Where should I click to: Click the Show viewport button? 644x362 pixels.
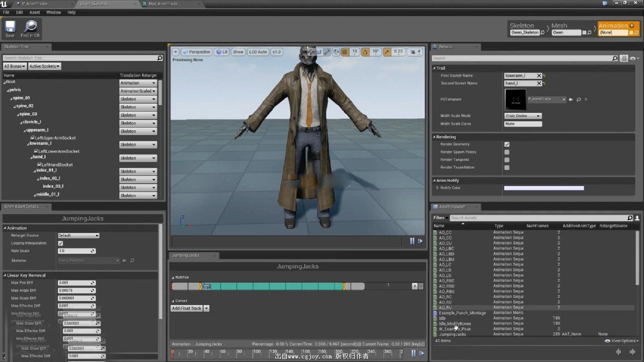point(238,52)
